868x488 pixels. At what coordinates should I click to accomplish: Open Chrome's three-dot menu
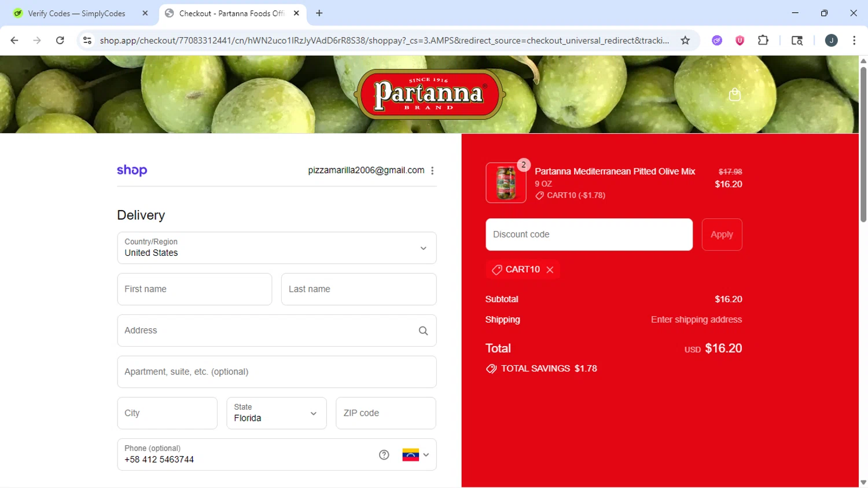(x=854, y=41)
